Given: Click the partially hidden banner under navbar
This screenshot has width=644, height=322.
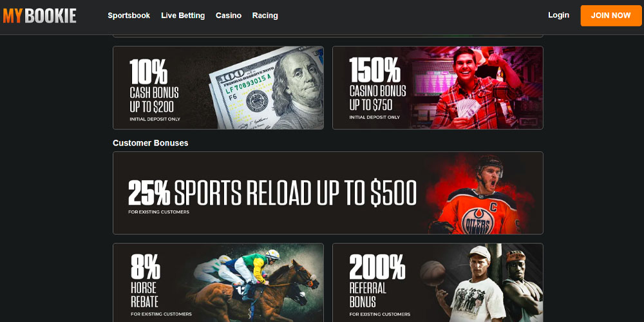Looking at the screenshot, I should [x=328, y=35].
